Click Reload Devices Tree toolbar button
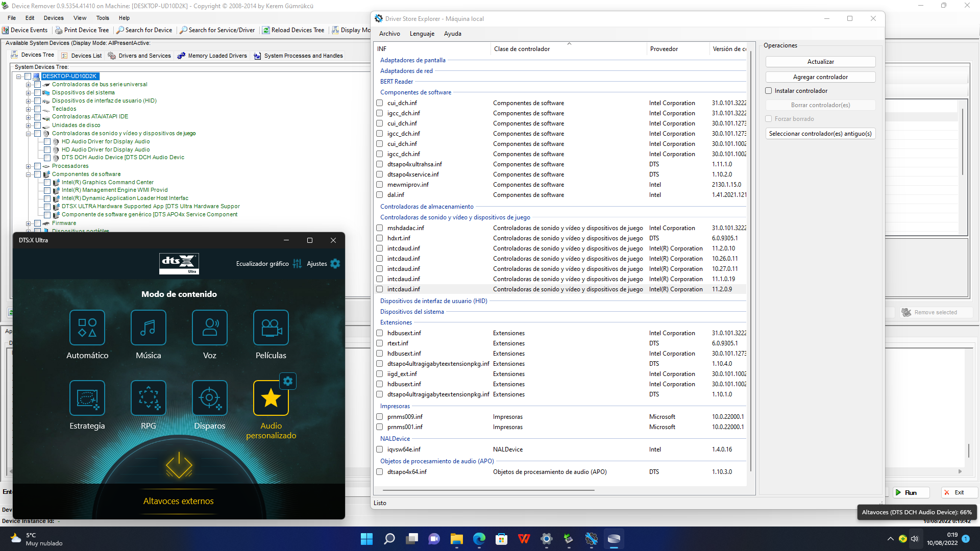Screen dimensions: 980x551 click(293, 30)
